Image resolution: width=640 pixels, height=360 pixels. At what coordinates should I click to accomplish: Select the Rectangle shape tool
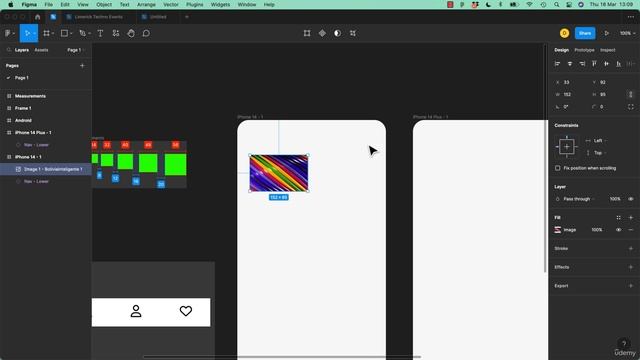[x=64, y=33]
